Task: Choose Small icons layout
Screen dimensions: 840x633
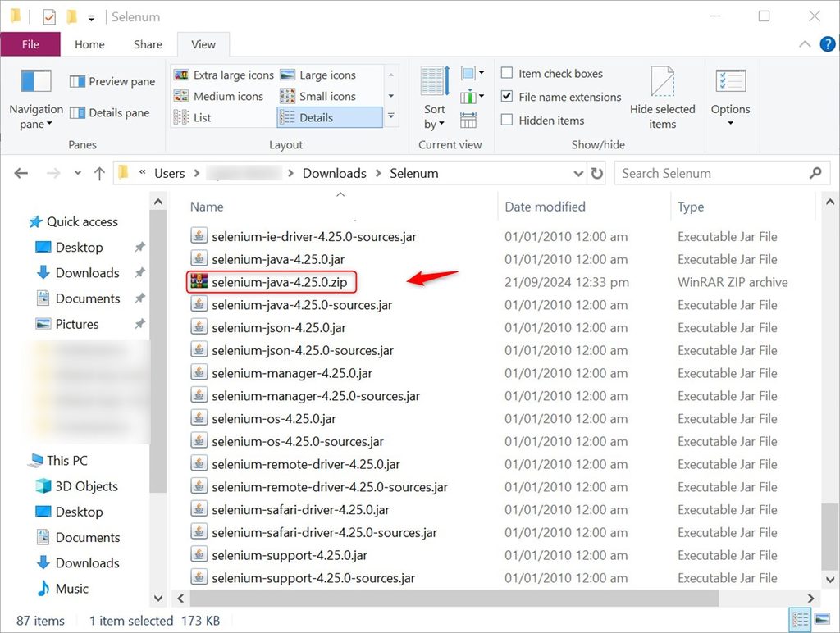Action: pos(318,97)
